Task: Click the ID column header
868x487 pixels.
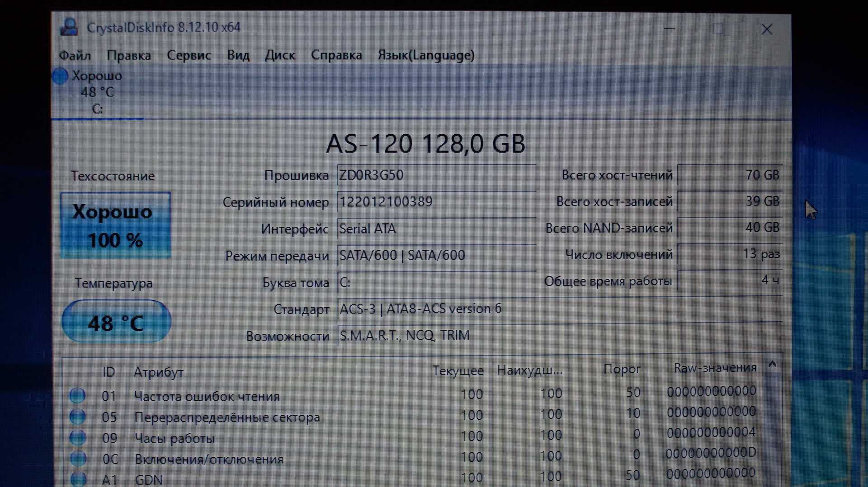Action: 108,372
